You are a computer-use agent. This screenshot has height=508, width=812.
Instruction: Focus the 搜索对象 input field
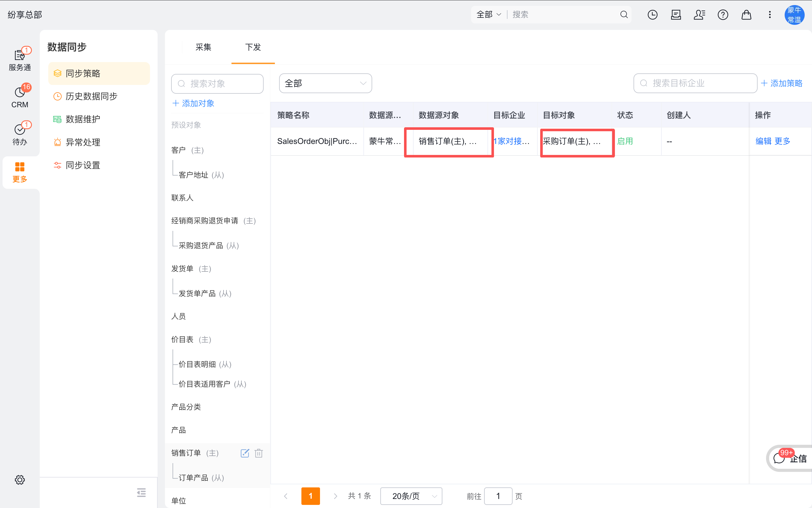pyautogui.click(x=217, y=84)
